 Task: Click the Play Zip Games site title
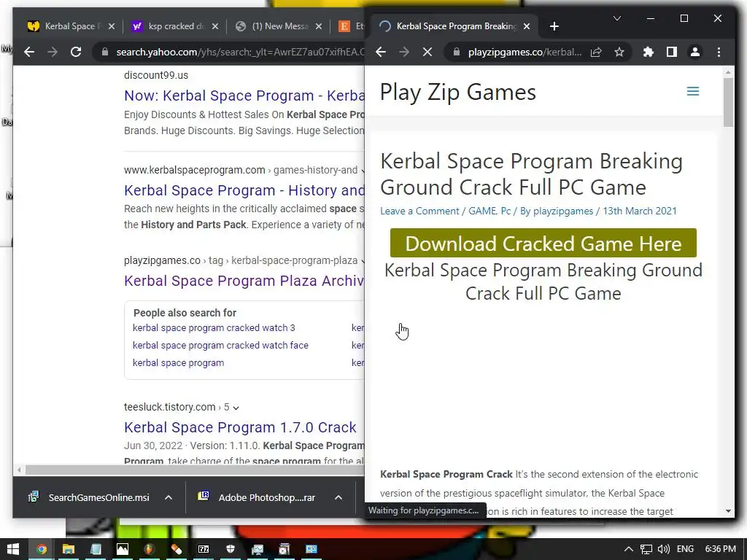pos(458,92)
